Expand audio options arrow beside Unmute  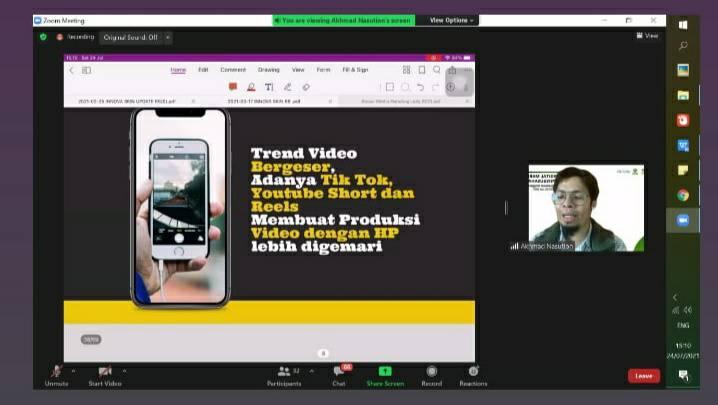point(73,370)
